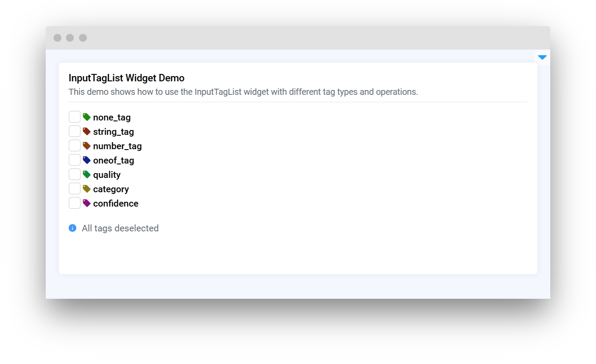Click the olive category tag icon
This screenshot has height=364, width=596.
pyautogui.click(x=87, y=189)
